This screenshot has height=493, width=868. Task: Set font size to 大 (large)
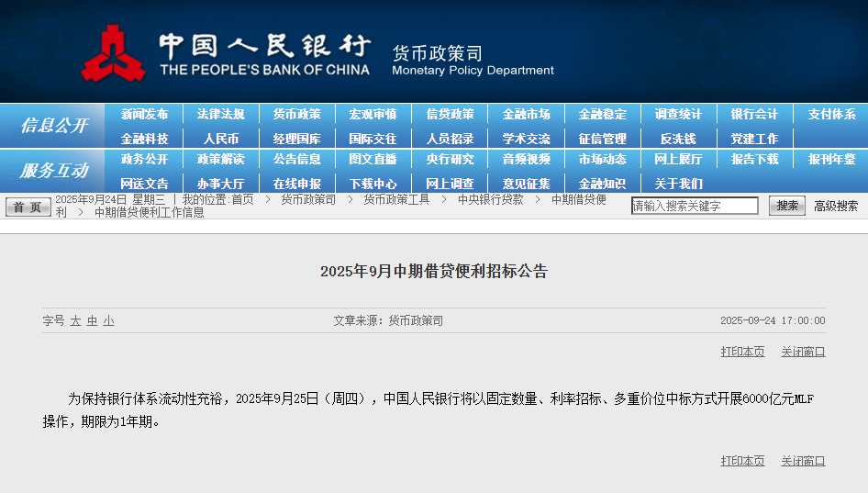tap(76, 320)
